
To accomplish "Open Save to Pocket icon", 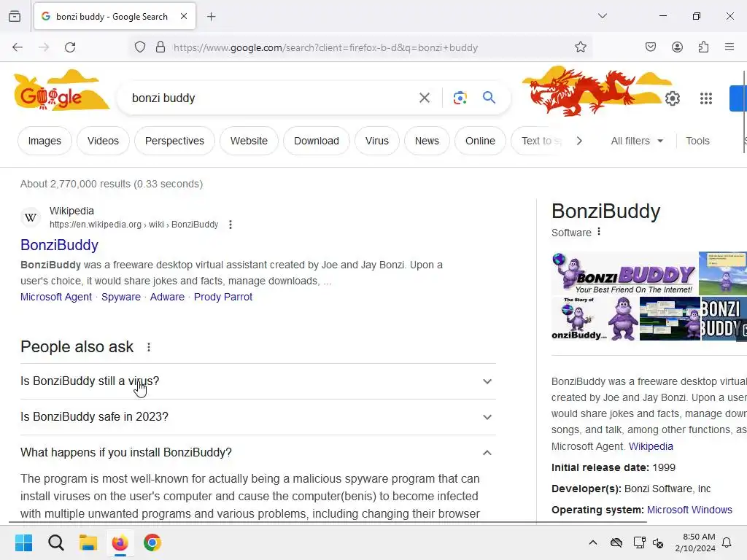I will [651, 47].
